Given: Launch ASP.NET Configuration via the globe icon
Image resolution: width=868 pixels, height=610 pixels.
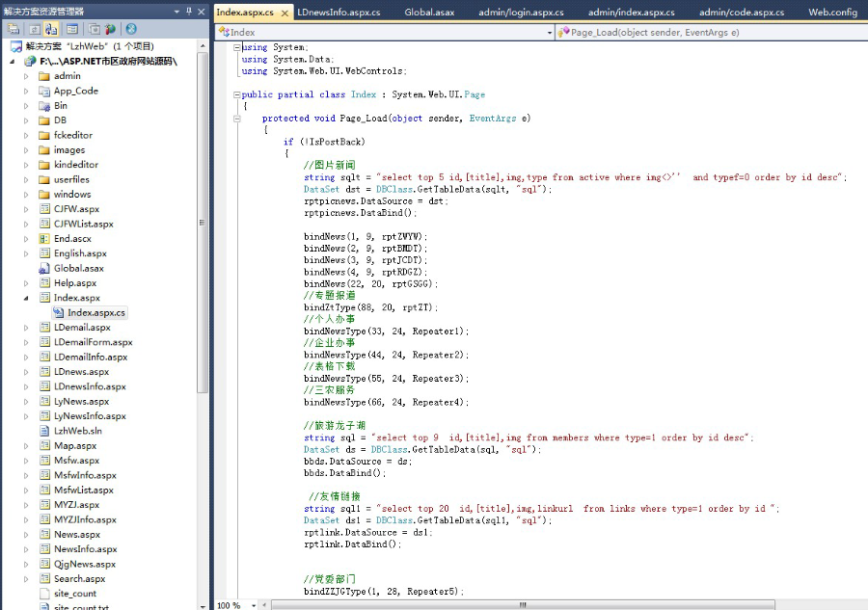Looking at the screenshot, I should 108,28.
